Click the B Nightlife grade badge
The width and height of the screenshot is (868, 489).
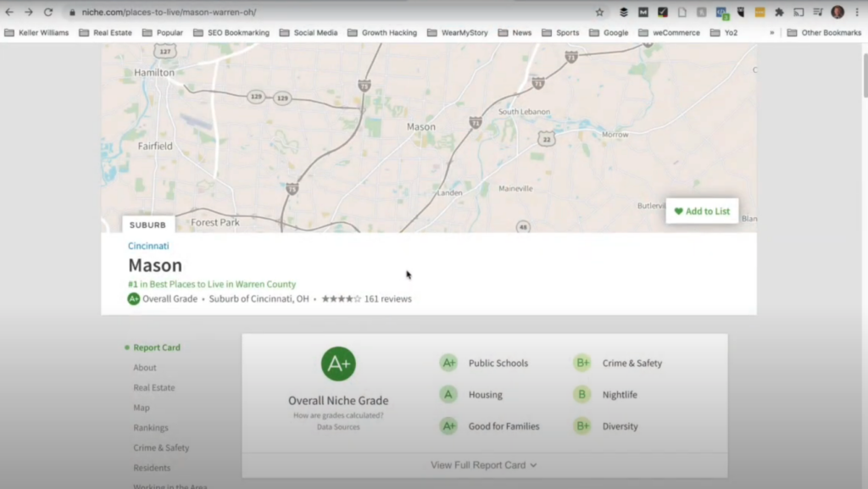coord(582,394)
